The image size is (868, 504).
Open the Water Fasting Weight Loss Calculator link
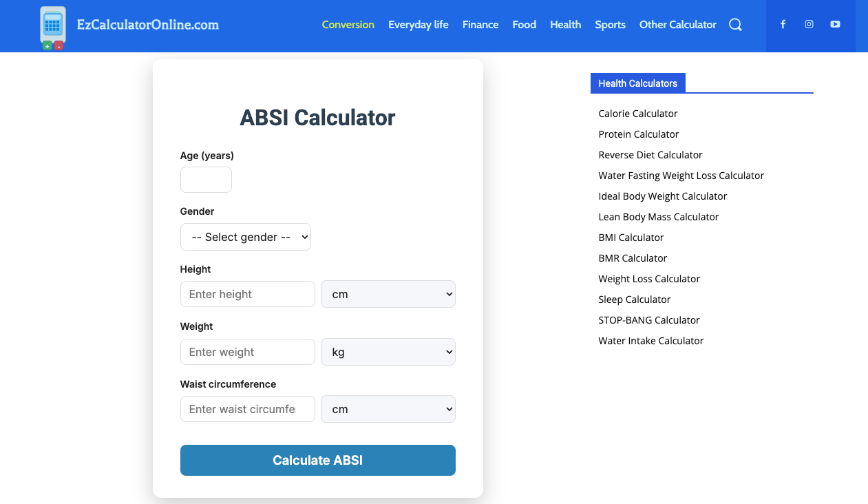tap(681, 176)
